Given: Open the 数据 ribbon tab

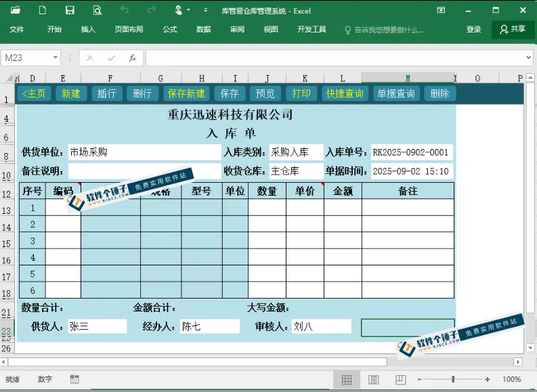Looking at the screenshot, I should point(203,29).
